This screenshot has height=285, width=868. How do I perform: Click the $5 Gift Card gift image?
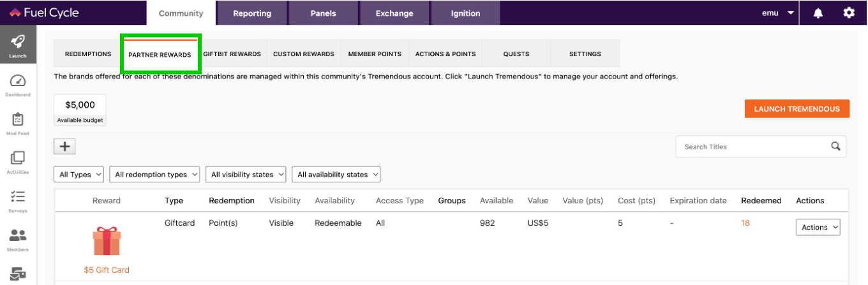(x=107, y=240)
